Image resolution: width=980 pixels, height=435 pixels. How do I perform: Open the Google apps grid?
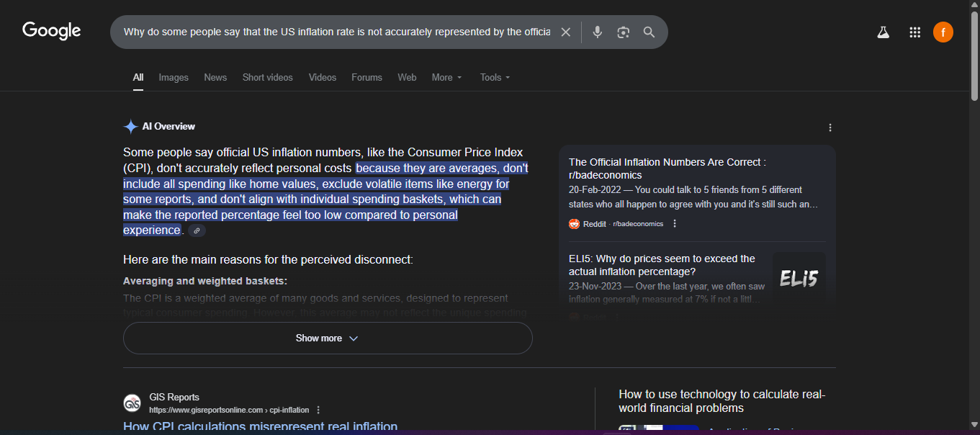[x=915, y=32]
